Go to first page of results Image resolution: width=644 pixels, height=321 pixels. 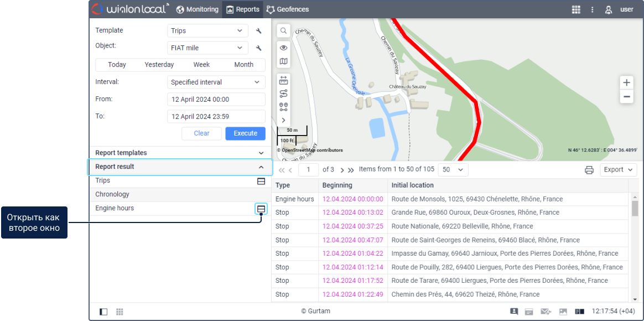282,170
